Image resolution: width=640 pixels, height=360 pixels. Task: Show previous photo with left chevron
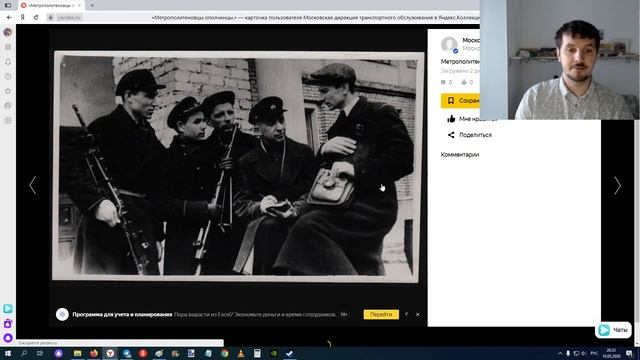click(x=33, y=186)
